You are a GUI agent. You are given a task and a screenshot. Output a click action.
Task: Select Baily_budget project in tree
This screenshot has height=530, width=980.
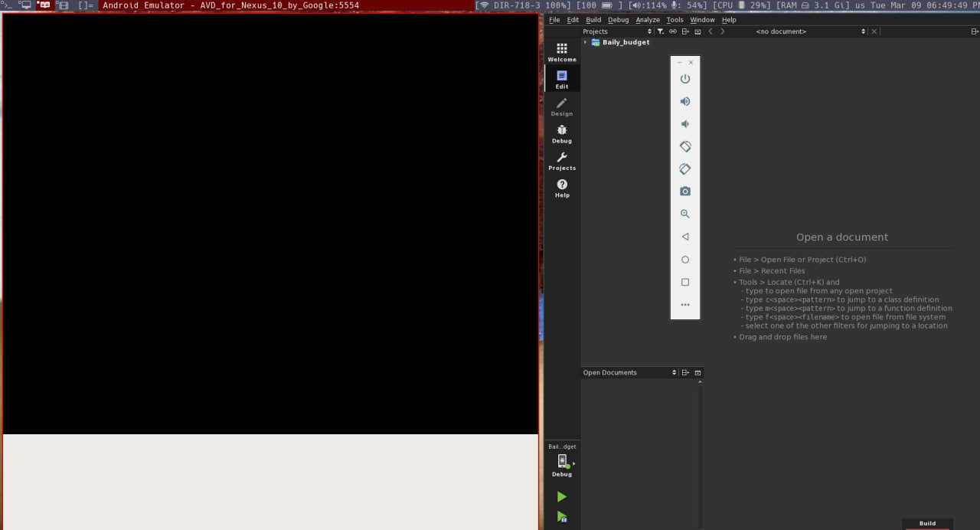tap(626, 42)
